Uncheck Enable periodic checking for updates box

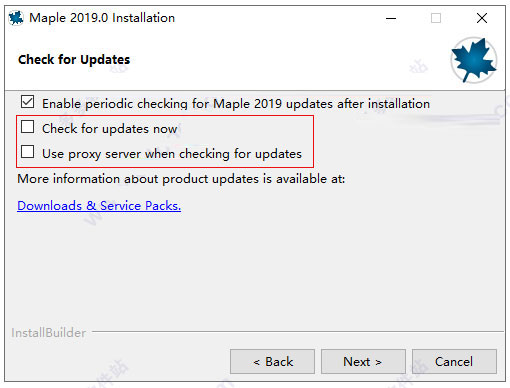tap(27, 102)
